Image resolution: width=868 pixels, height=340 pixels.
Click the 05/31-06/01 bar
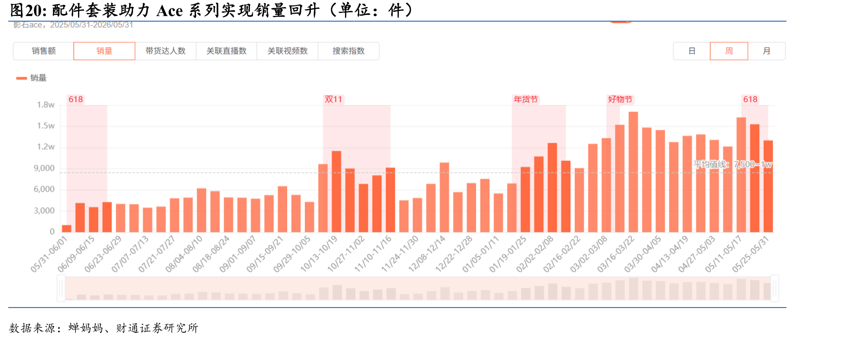(67, 228)
